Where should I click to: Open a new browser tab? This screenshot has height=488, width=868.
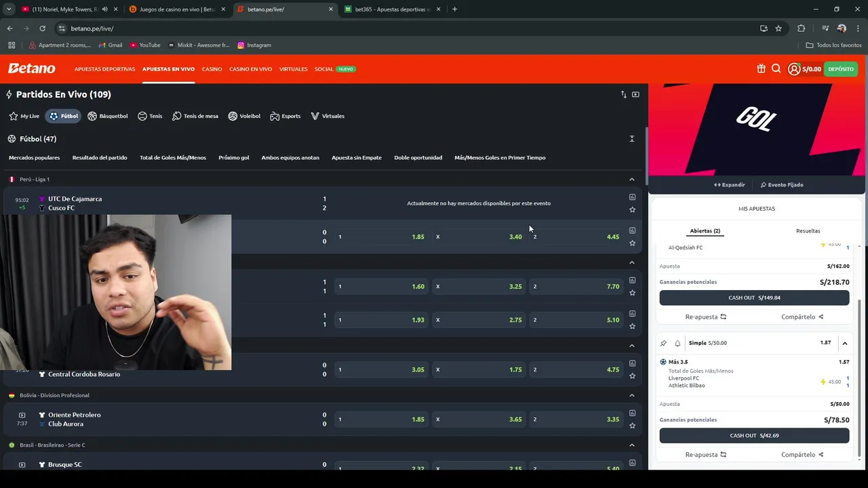(454, 9)
